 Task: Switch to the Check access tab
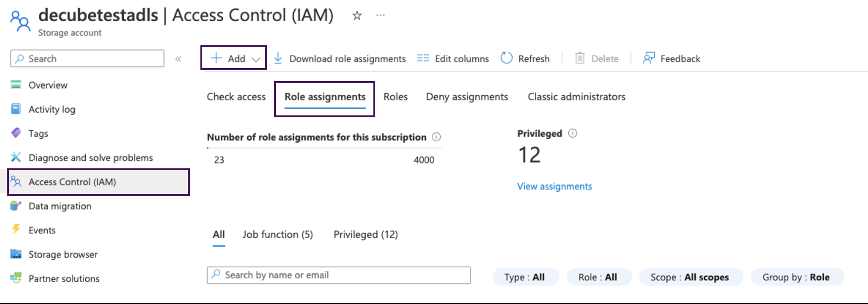pyautogui.click(x=236, y=97)
